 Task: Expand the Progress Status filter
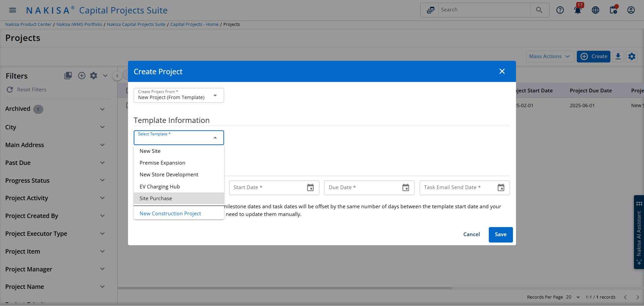pos(102,180)
